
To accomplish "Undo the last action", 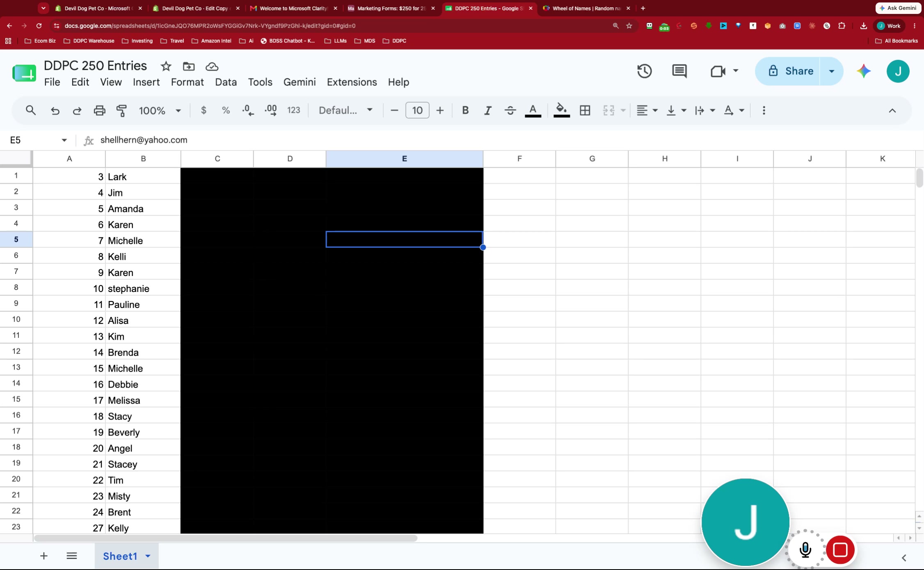I will pyautogui.click(x=55, y=110).
